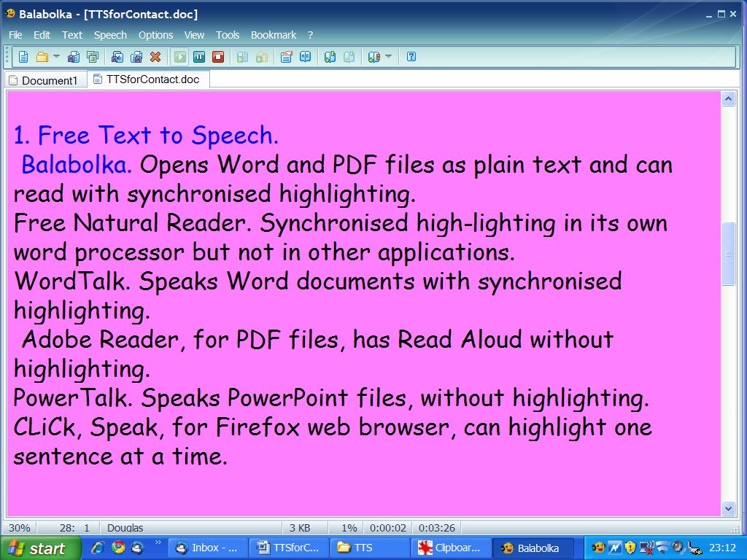
Task: Click the Open file folder icon
Action: 42,57
